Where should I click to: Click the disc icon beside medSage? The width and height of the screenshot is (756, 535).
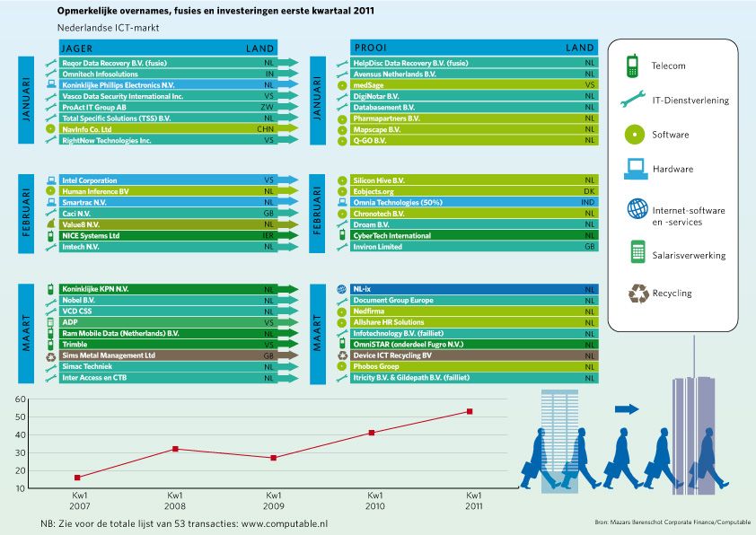tap(342, 85)
